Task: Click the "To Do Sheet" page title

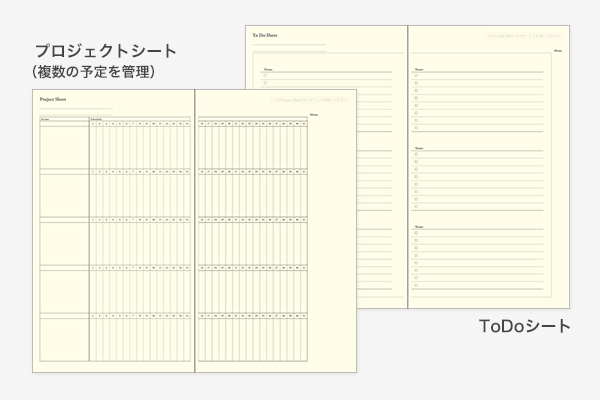Action: [264, 34]
